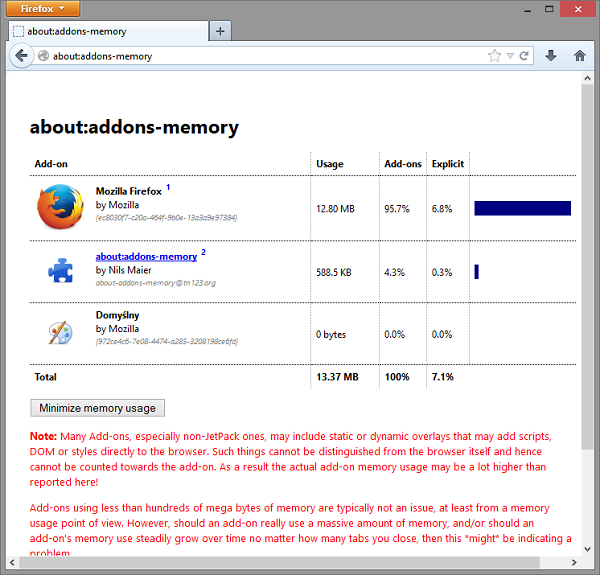Image resolution: width=600 pixels, height=575 pixels.
Task: Expand the URL history dropdown arrow
Action: [x=510, y=56]
